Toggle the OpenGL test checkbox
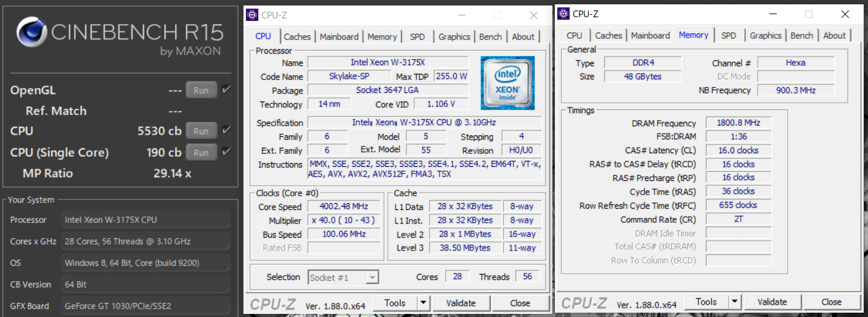 (x=226, y=90)
